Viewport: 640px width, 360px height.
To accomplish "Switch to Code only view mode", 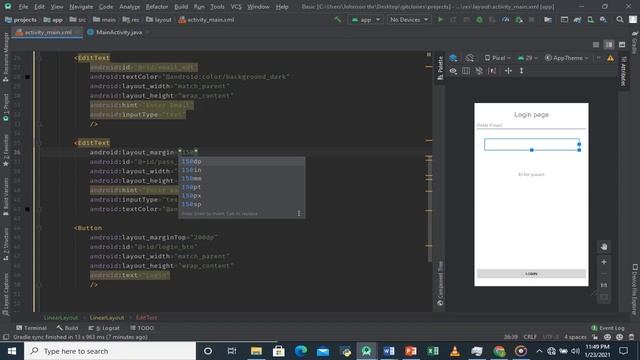I will (x=596, y=44).
